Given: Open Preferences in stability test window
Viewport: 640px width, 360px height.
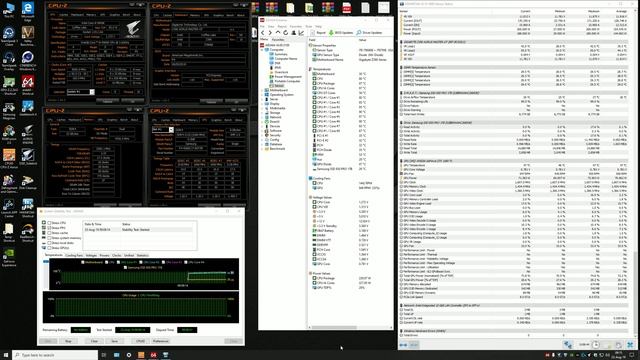Looking at the screenshot, I should [x=161, y=341].
